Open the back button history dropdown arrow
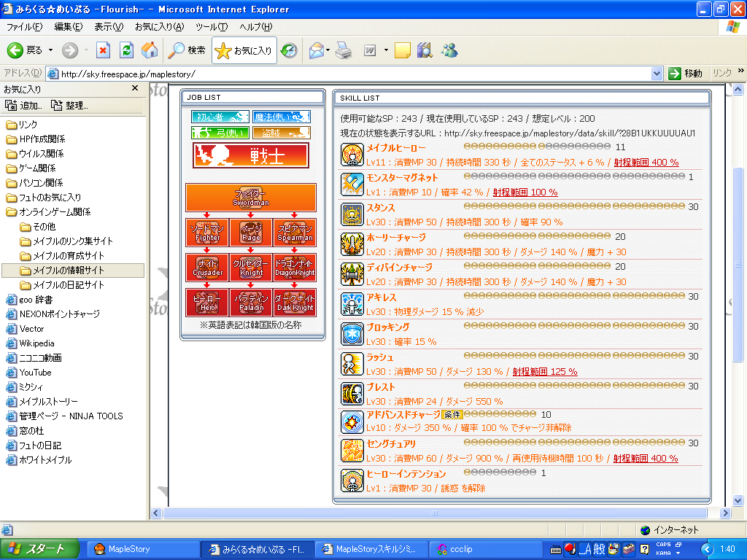 50,50
